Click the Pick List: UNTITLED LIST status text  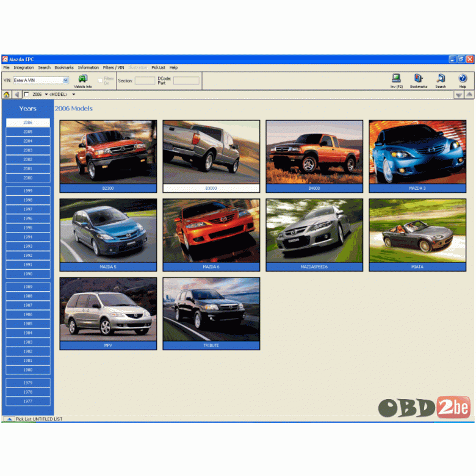[39, 419]
